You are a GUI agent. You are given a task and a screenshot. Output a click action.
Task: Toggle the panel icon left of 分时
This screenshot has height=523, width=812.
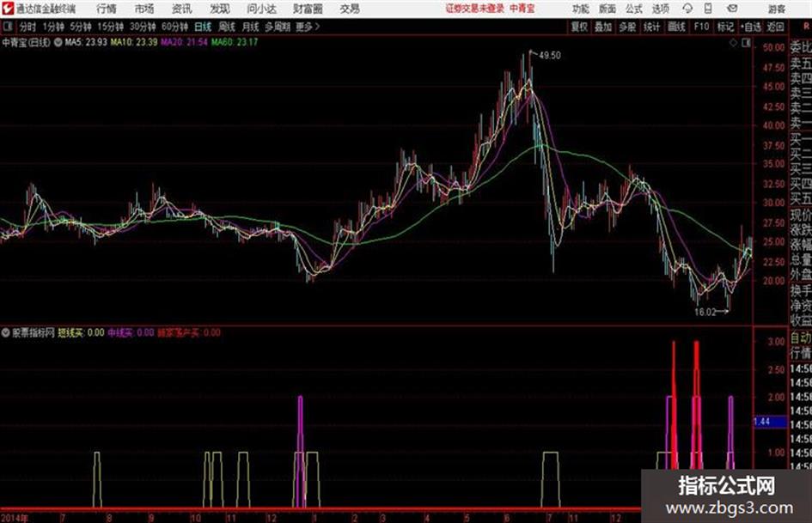(x=7, y=27)
